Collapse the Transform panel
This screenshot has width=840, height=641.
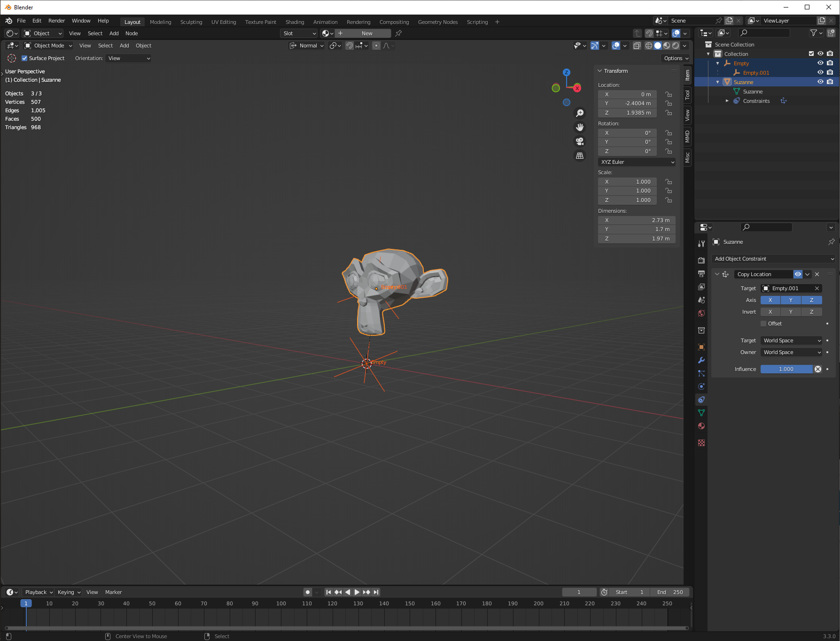pyautogui.click(x=599, y=71)
